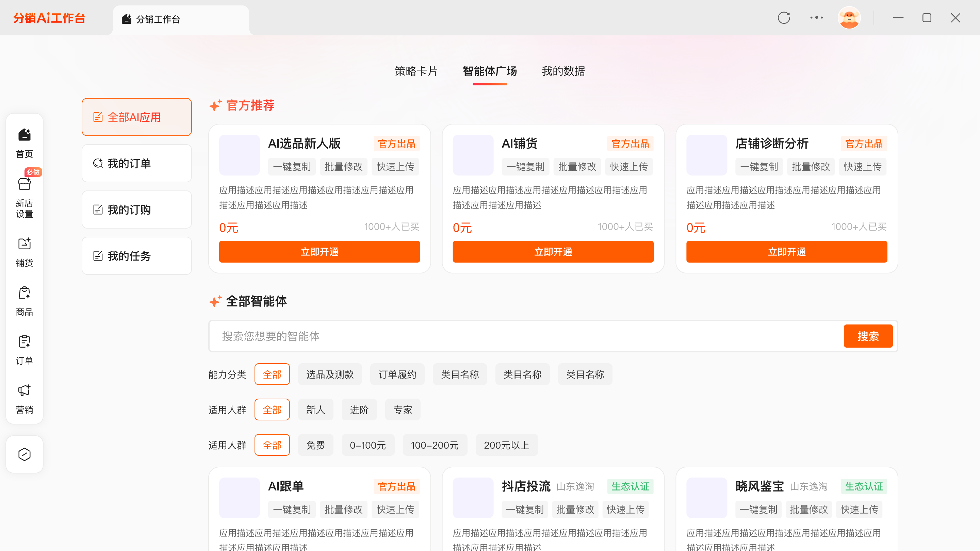Select 全部AI应用 in left menu
The height and width of the screenshot is (551, 980).
[x=136, y=117]
